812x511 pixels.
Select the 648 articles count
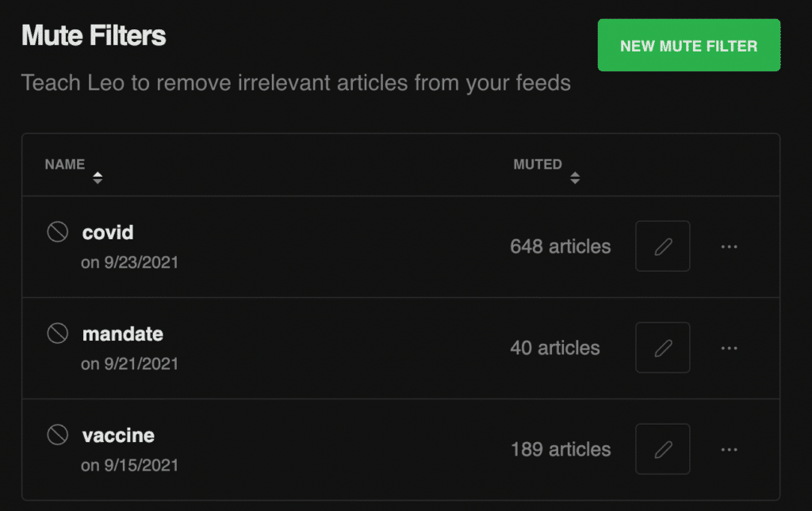tap(561, 246)
